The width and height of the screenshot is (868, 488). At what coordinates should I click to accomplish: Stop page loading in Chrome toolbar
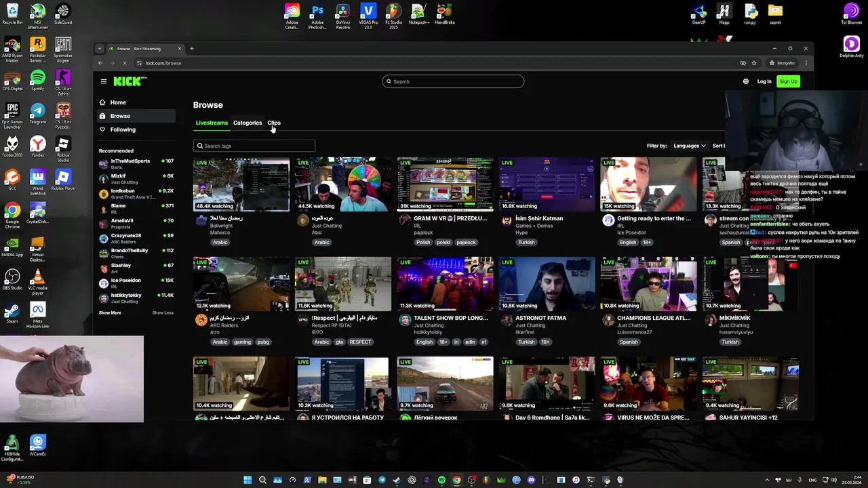coord(124,63)
